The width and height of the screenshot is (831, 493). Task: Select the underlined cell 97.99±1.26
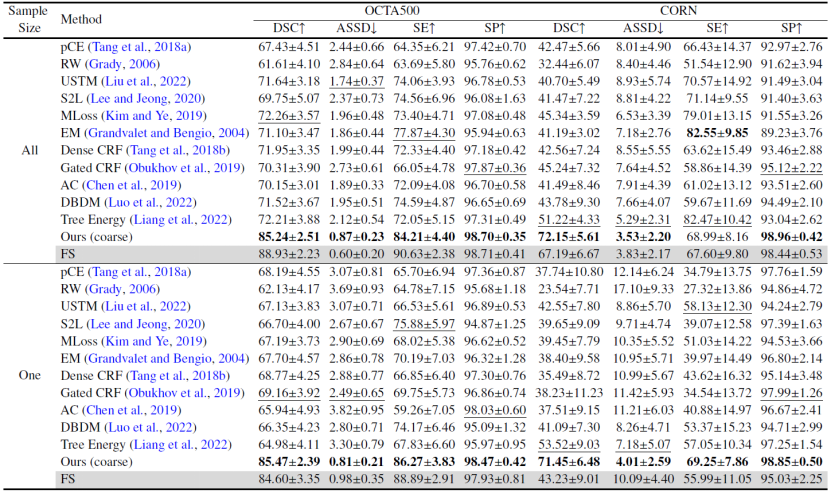(x=791, y=393)
